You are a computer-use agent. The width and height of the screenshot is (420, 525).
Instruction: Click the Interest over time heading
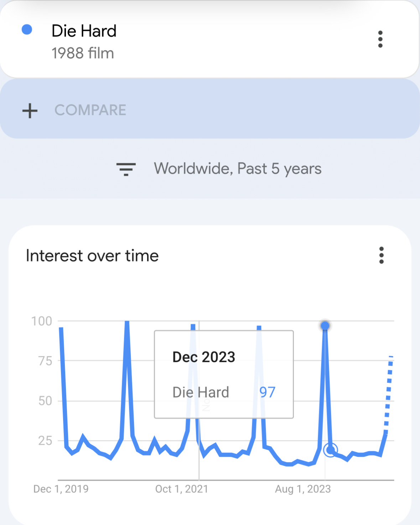click(x=92, y=256)
